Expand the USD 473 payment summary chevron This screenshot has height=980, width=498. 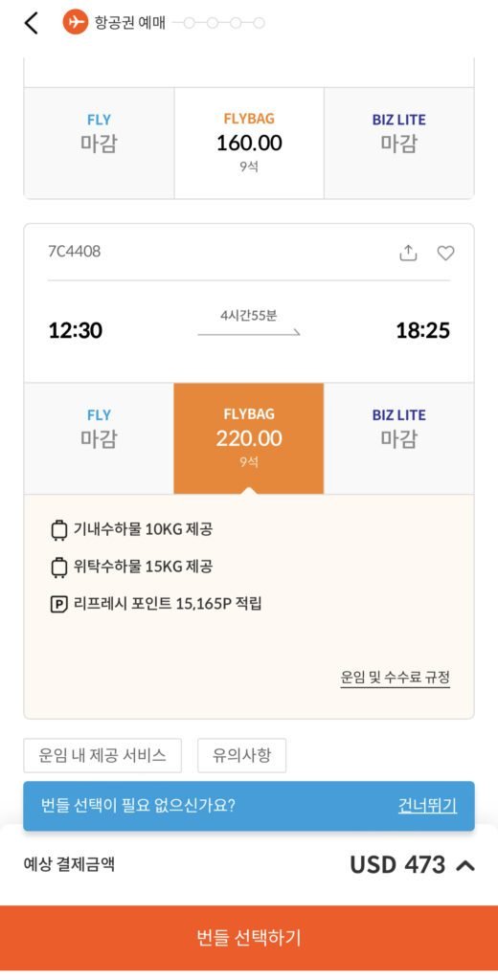coord(465,865)
